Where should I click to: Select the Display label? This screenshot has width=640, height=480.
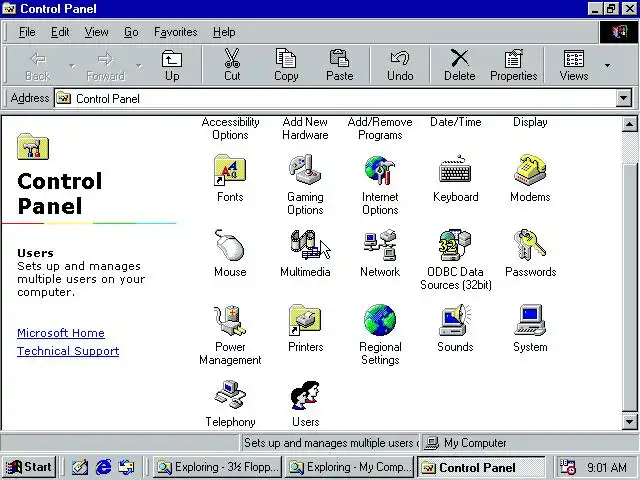pos(530,122)
